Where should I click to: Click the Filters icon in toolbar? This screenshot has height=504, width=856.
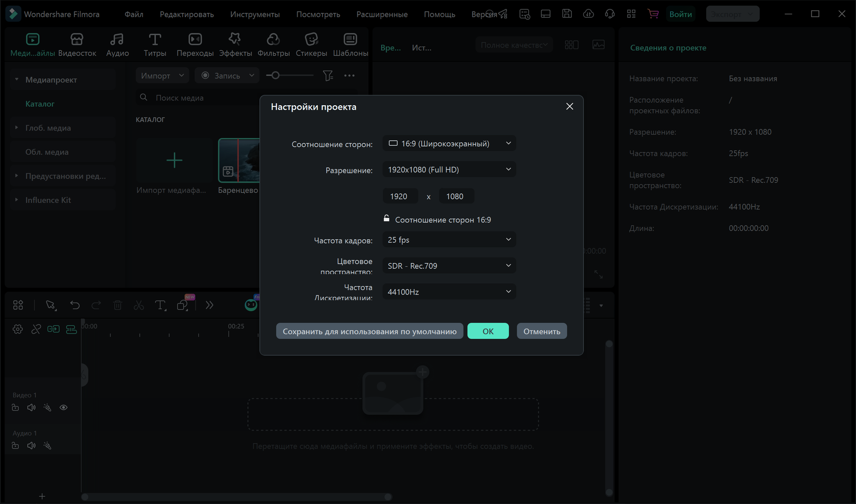pyautogui.click(x=273, y=40)
